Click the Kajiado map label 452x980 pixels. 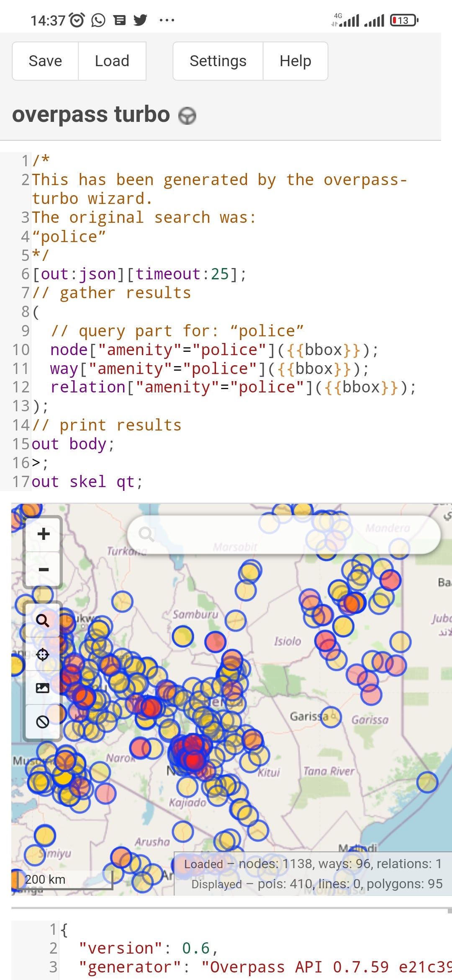pyautogui.click(x=187, y=802)
